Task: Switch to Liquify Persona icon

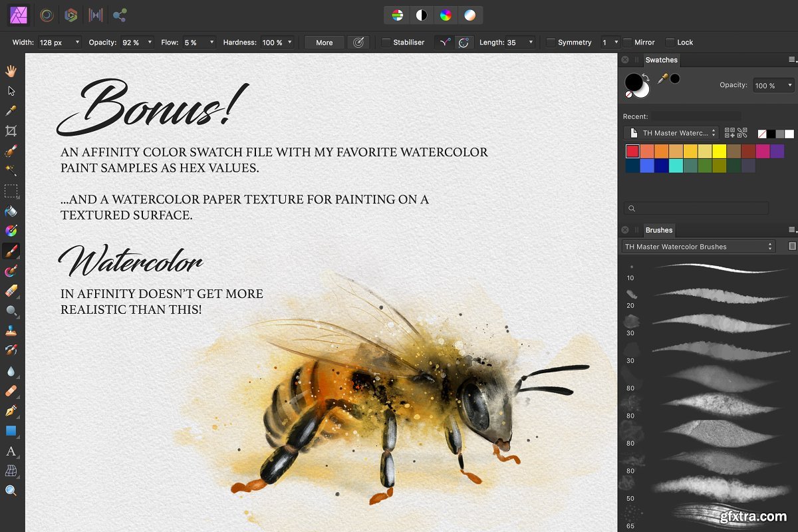Action: pos(47,15)
